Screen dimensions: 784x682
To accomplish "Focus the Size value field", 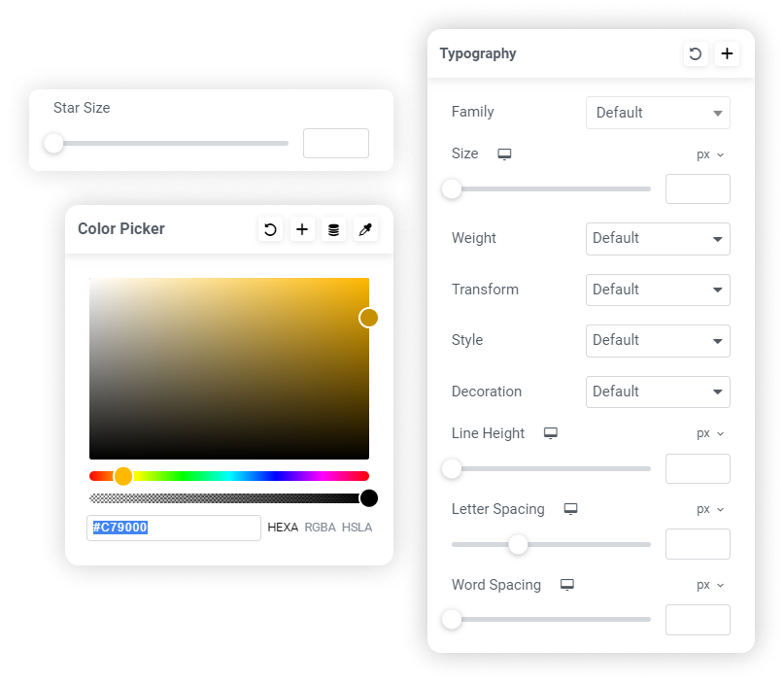I will (698, 189).
